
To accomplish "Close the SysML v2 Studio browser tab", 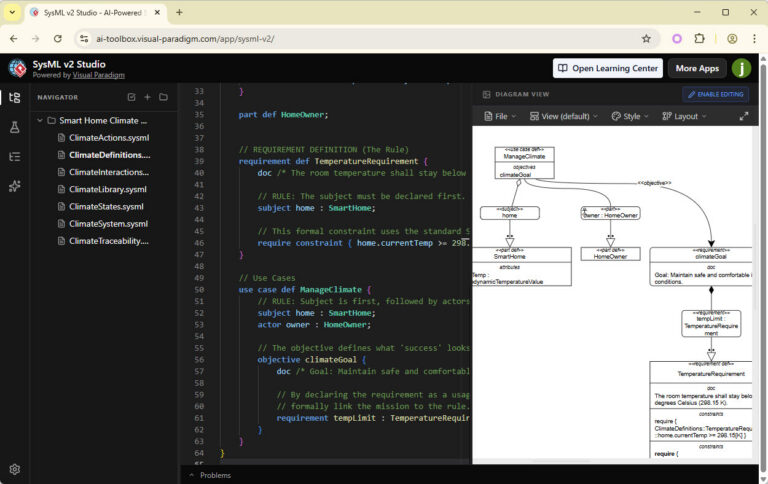I will coord(157,12).
